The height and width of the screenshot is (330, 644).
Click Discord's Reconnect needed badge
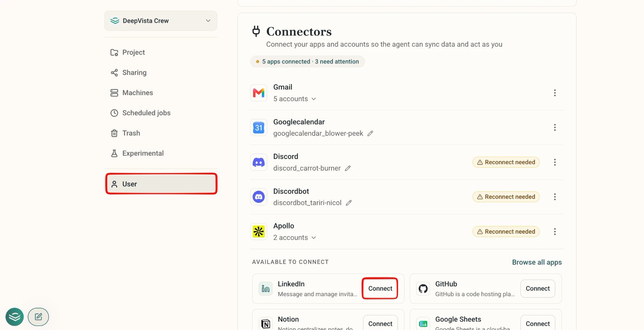pos(506,162)
